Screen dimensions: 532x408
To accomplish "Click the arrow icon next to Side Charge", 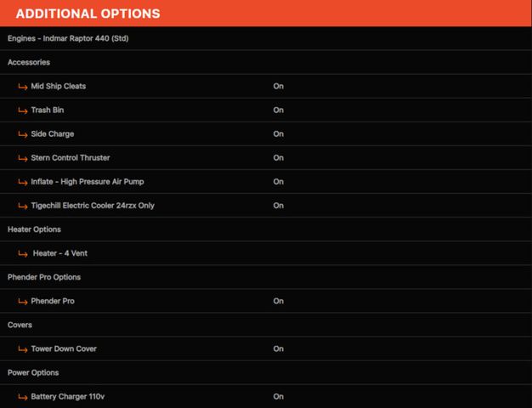I will click(23, 134).
